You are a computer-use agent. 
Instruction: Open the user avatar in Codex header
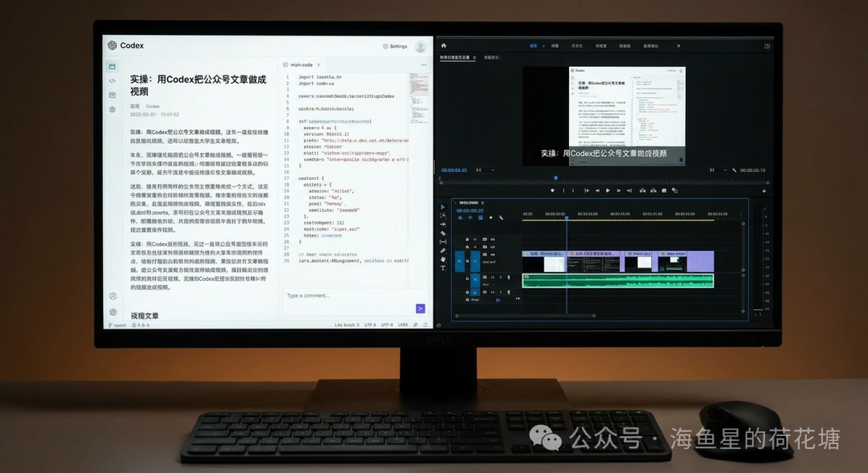420,47
